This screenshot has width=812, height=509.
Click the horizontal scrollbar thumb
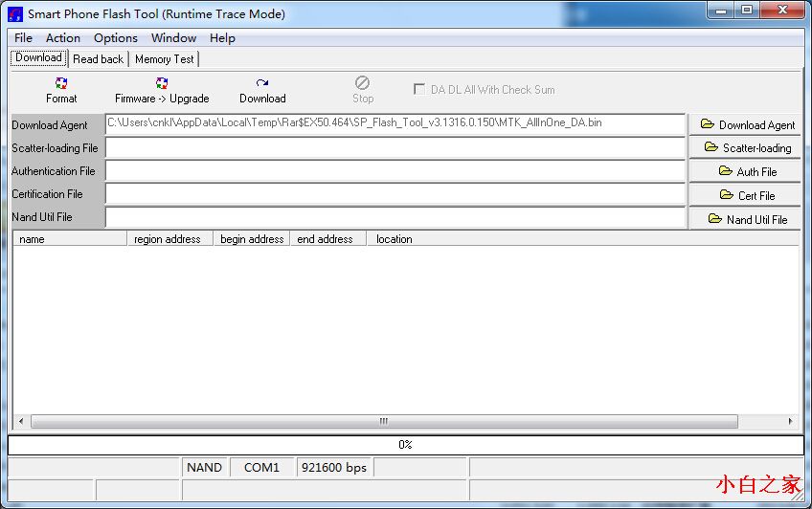(x=384, y=421)
